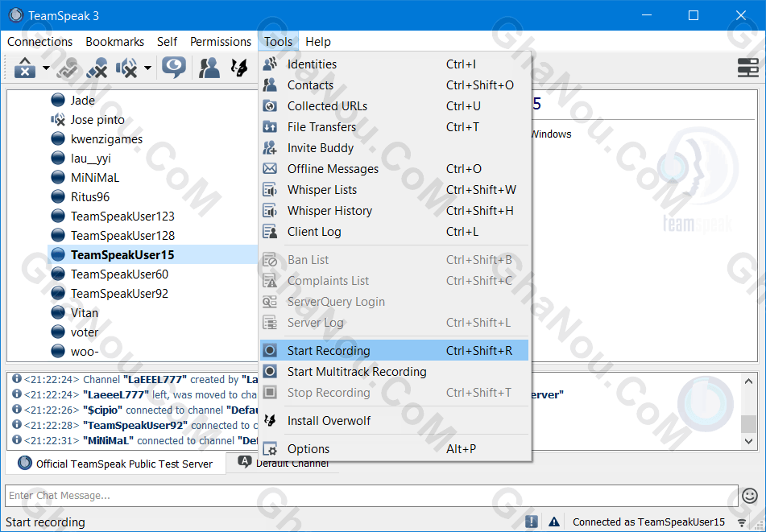This screenshot has height=532, width=766.
Task: Open the Permissions menu
Action: [221, 42]
